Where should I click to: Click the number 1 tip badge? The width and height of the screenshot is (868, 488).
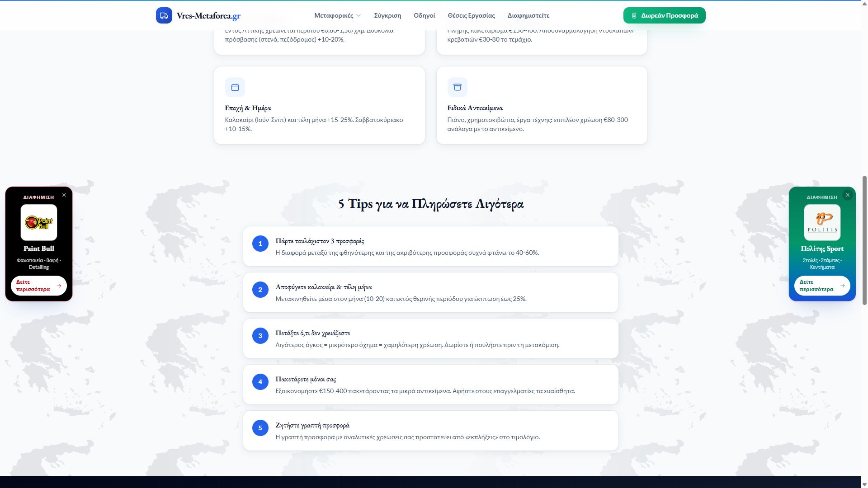pyautogui.click(x=260, y=244)
